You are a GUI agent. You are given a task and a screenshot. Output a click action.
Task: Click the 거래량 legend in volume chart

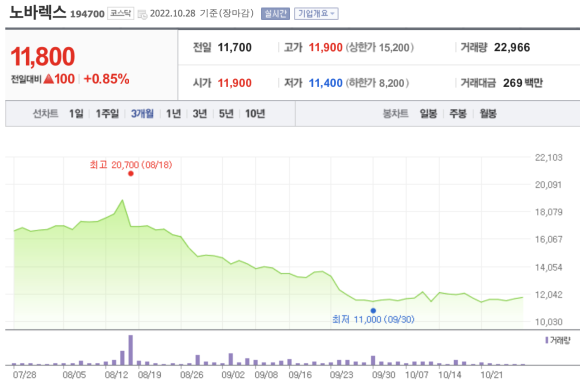click(x=558, y=340)
